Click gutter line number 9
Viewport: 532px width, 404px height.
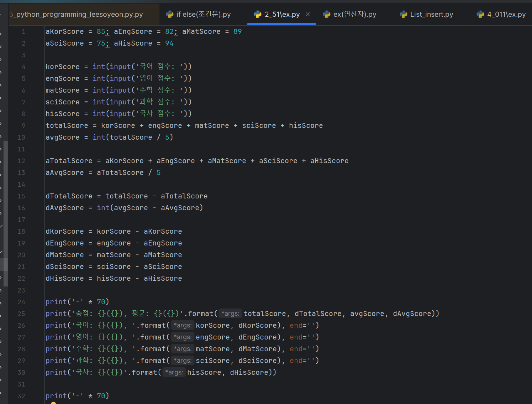point(23,125)
